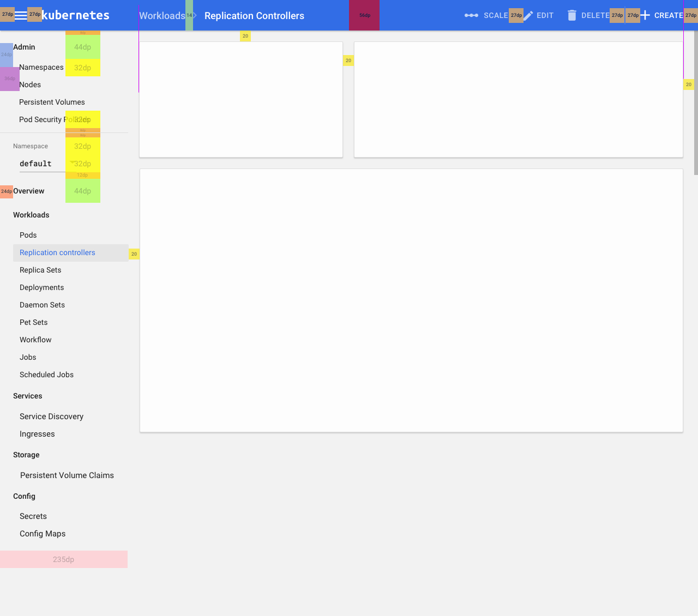Open the Ingresses view
Image resolution: width=698 pixels, height=616 pixels.
click(x=37, y=434)
